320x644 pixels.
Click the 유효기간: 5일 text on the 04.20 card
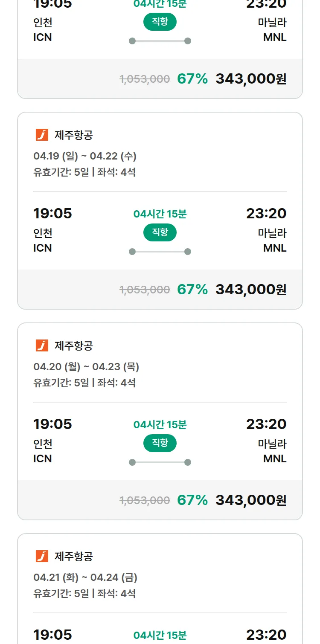61,383
